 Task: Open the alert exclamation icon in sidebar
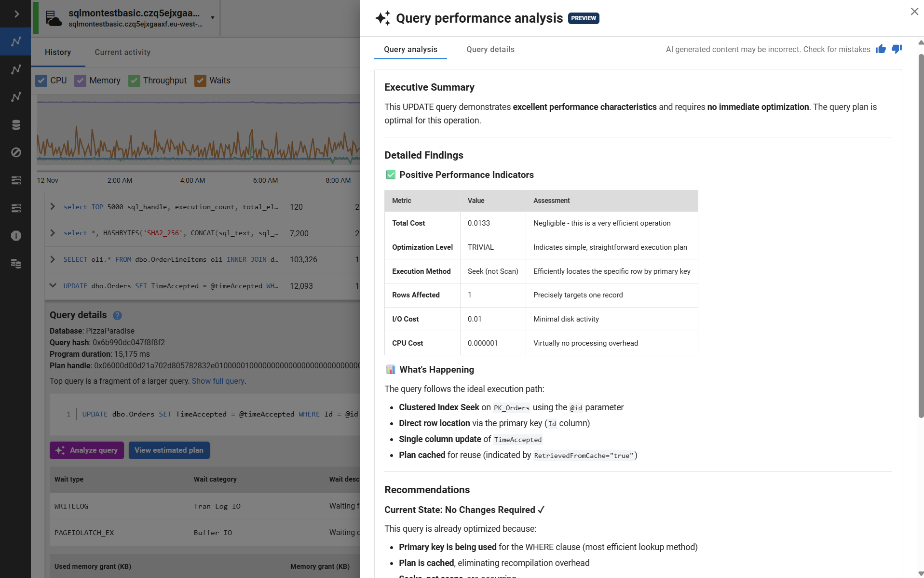coord(16,236)
